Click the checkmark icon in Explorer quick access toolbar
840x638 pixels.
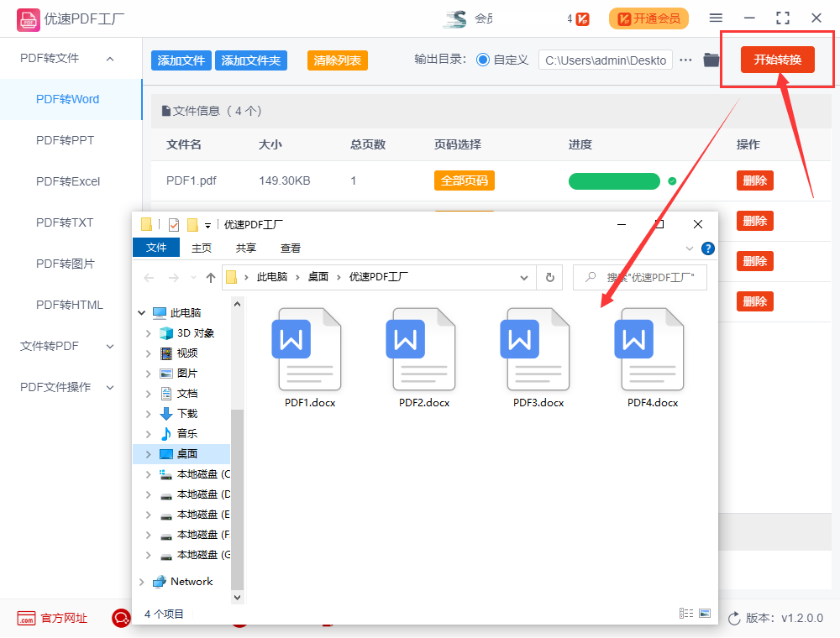coord(173,224)
